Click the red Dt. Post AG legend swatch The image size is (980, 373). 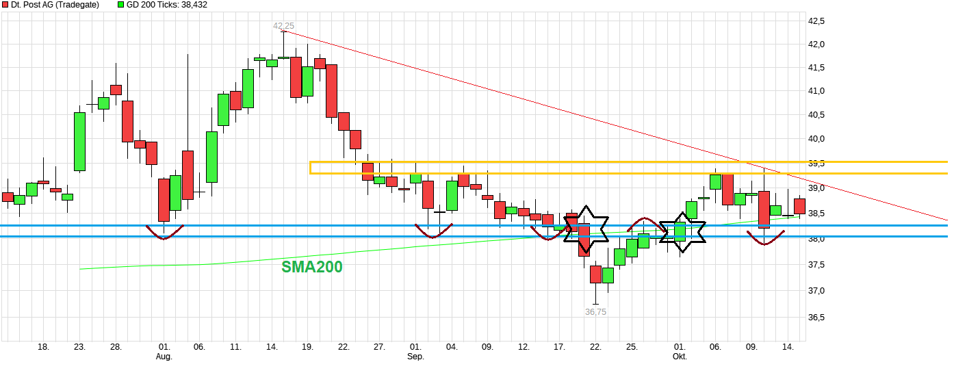point(5,5)
